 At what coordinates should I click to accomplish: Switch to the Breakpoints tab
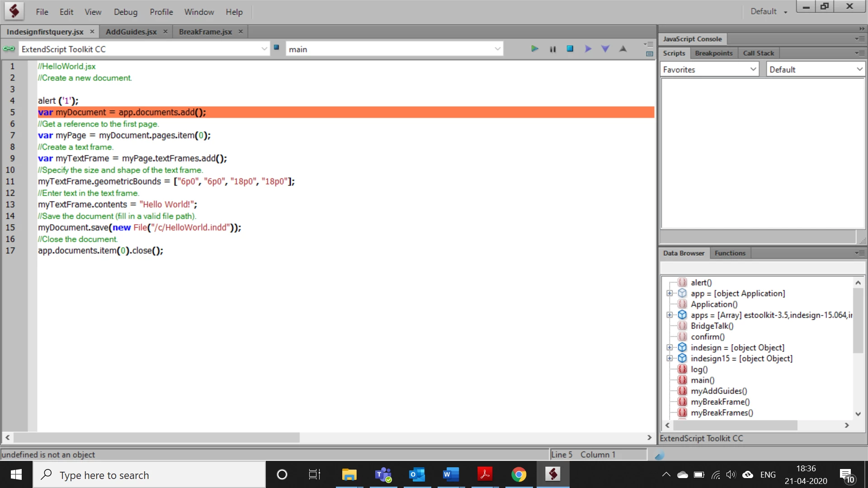pos(713,53)
